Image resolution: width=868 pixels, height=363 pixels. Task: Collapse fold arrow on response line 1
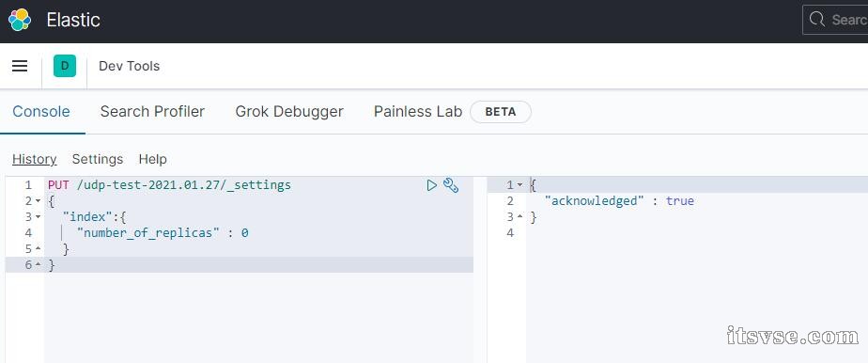coord(519,185)
